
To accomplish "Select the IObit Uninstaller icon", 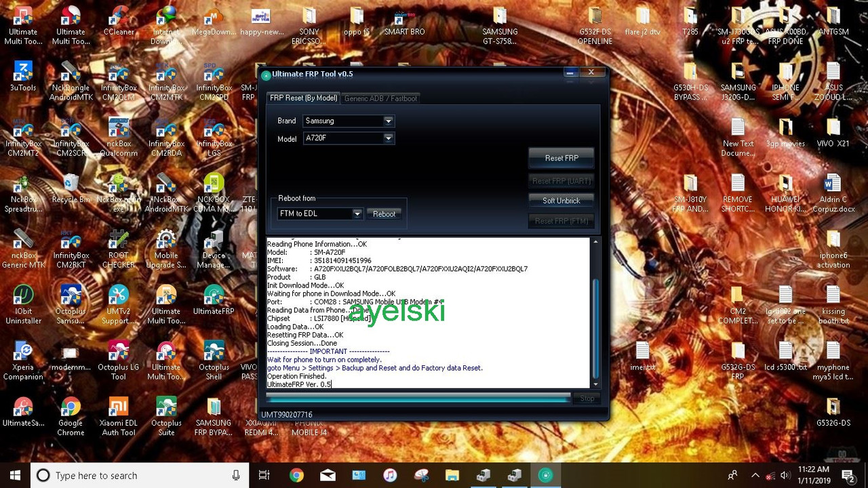I will click(23, 305).
